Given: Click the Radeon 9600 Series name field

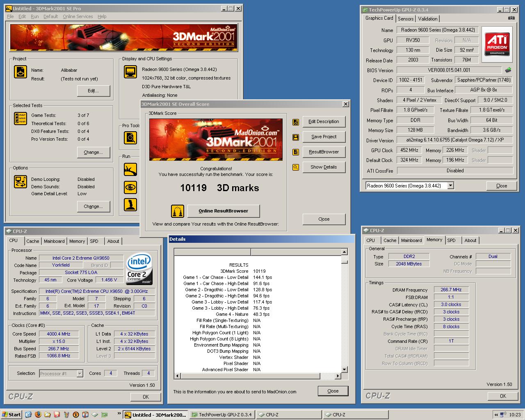Looking at the screenshot, I should 438,30.
